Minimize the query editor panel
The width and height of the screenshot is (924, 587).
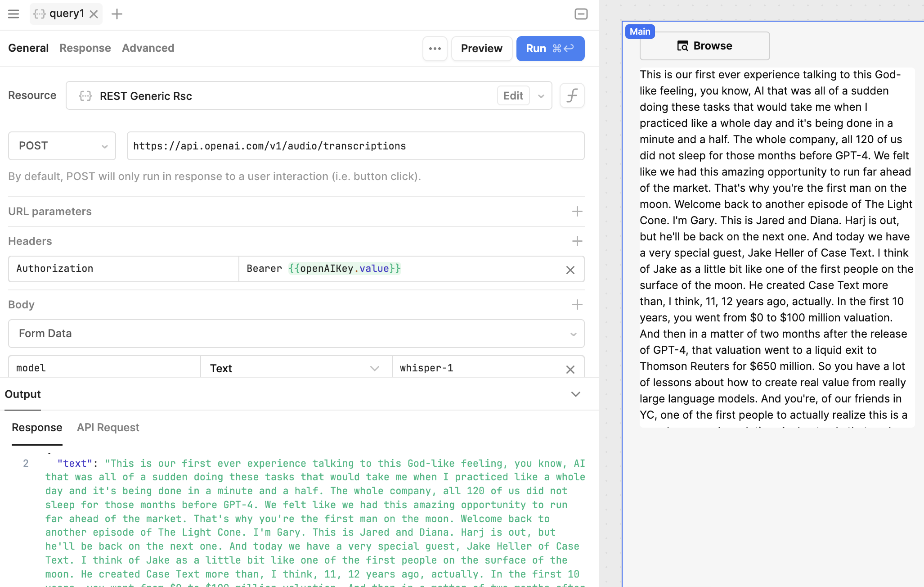[x=581, y=14]
